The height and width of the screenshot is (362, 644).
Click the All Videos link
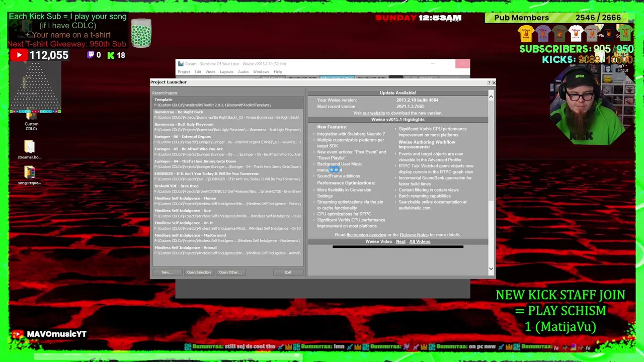point(420,242)
